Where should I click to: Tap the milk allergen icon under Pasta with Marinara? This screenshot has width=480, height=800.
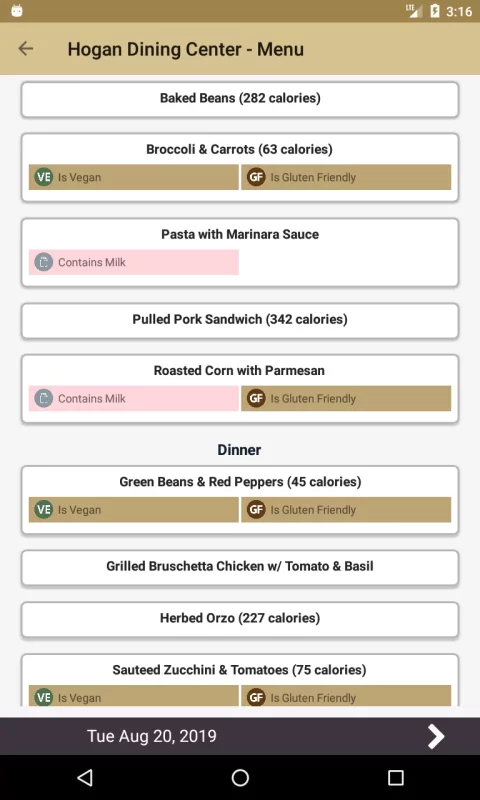point(43,262)
